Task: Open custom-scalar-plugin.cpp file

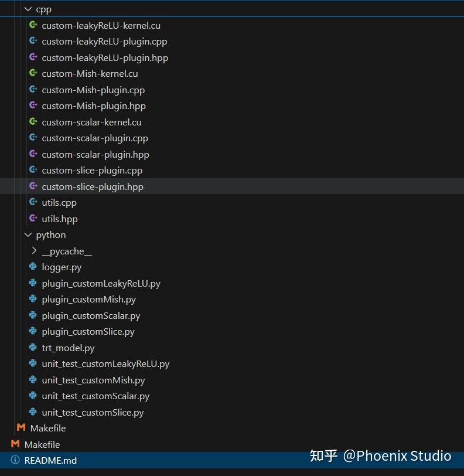Action: 95,138
